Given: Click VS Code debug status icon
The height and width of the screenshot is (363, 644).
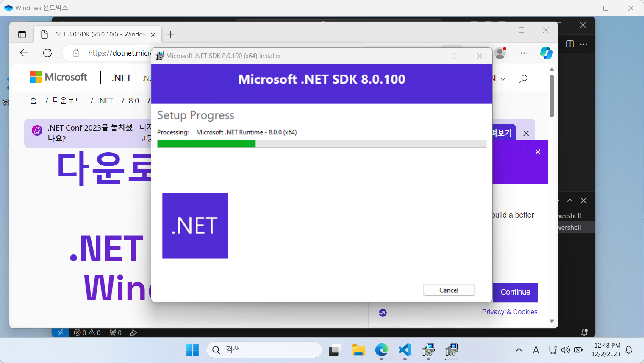Looking at the screenshot, I should (x=133, y=333).
